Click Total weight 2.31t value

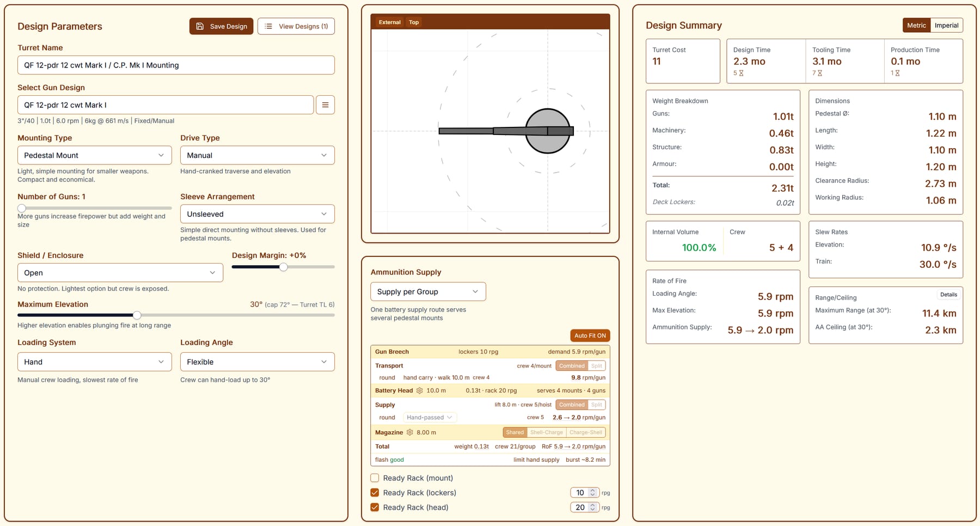[x=782, y=188]
